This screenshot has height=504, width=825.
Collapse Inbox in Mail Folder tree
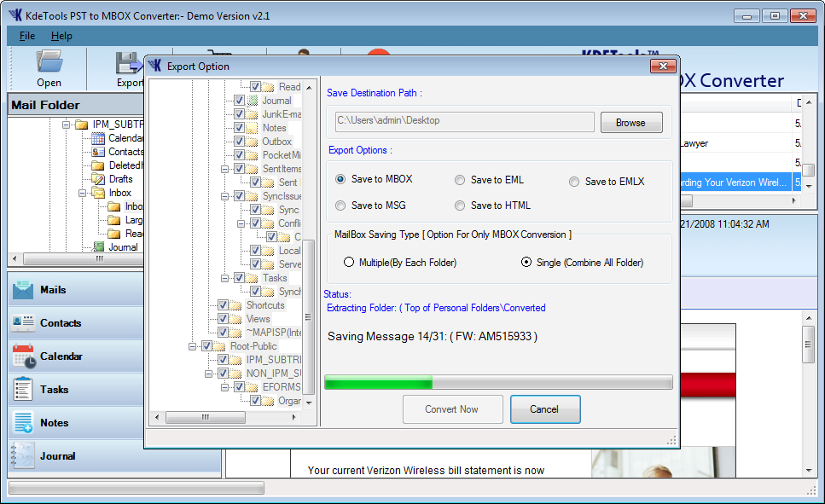pos(83,194)
